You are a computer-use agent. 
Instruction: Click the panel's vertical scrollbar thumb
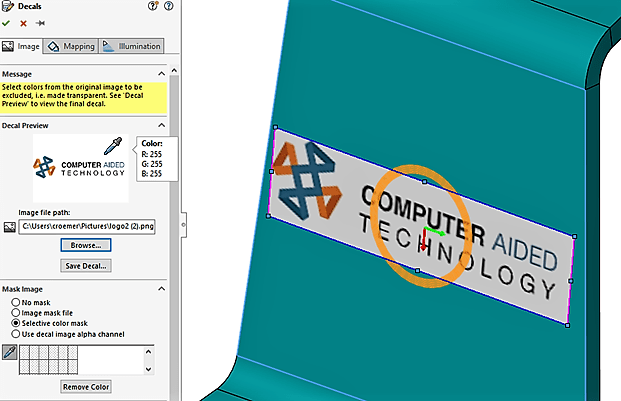[x=174, y=238]
